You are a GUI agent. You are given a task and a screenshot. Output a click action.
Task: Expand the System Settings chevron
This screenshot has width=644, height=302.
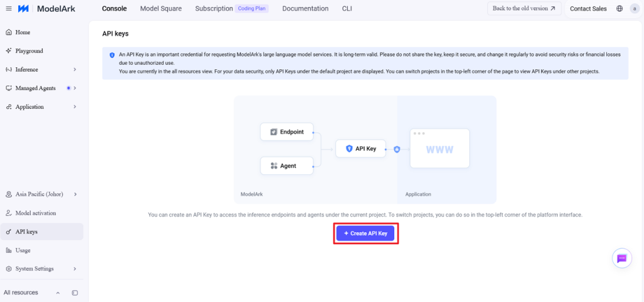(75, 269)
